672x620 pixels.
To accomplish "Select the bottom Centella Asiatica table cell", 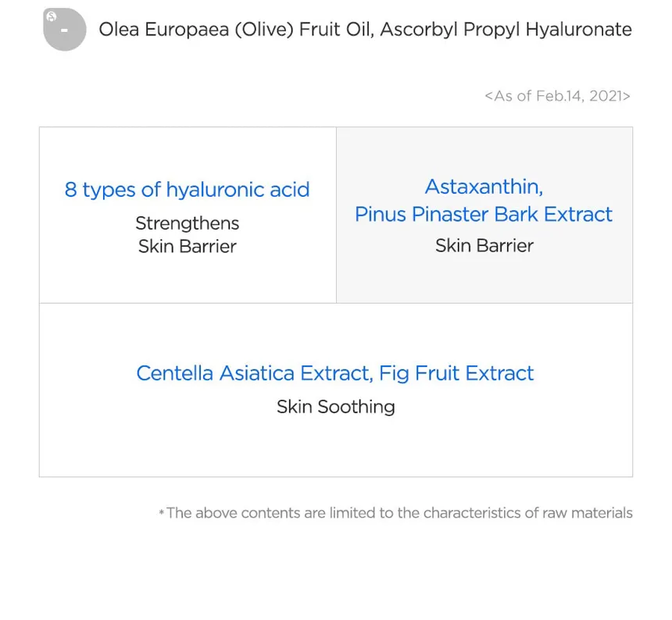I will [x=335, y=445].
